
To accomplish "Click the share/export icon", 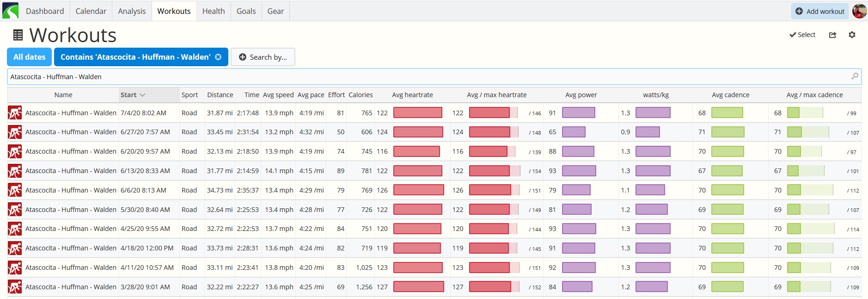I will (x=832, y=35).
